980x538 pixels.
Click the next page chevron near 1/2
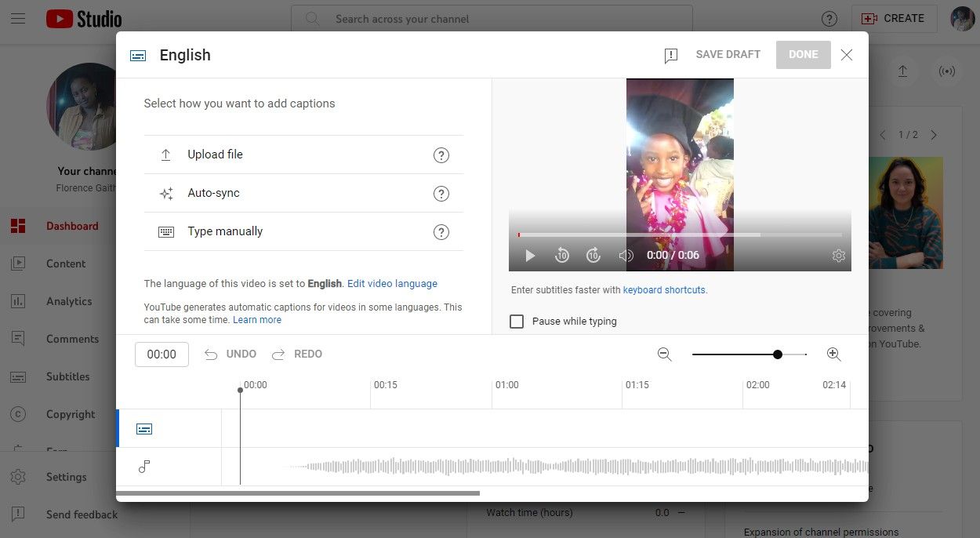[x=934, y=134]
